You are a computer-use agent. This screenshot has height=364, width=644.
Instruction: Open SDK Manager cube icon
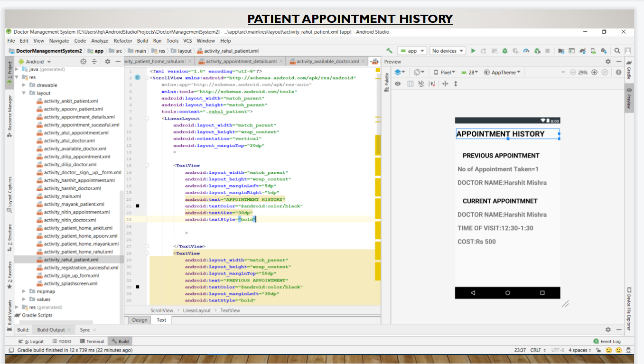point(604,51)
